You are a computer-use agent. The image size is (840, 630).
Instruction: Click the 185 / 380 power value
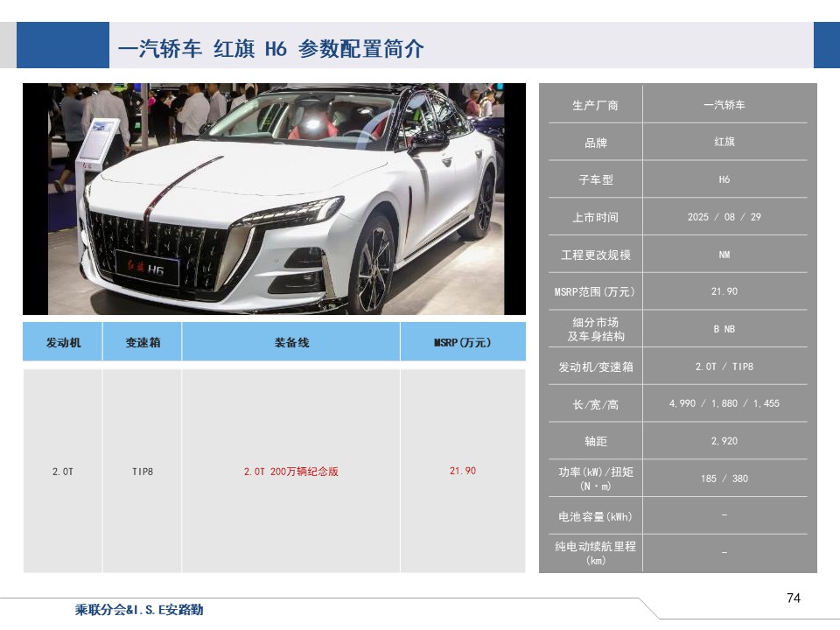pyautogui.click(x=724, y=479)
